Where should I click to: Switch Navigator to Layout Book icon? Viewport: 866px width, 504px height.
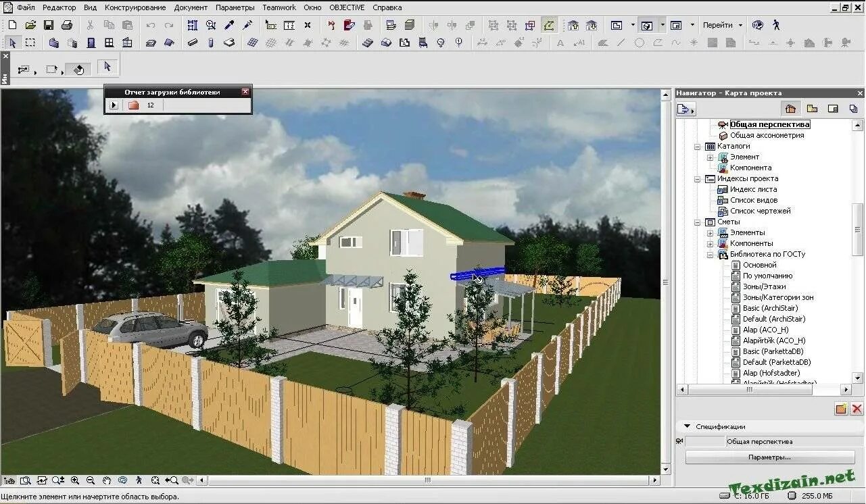tap(833, 108)
